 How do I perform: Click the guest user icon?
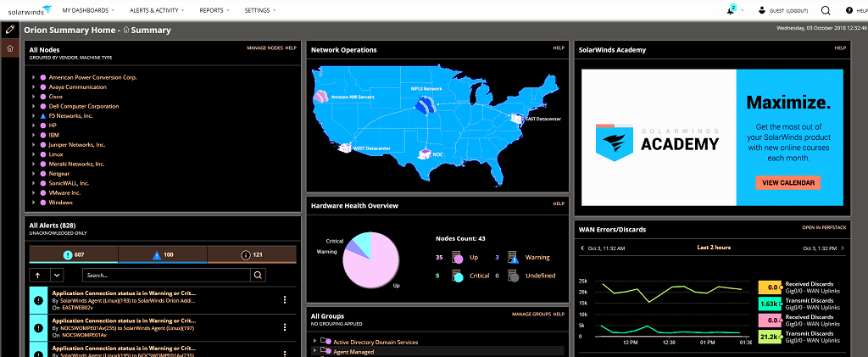click(762, 10)
